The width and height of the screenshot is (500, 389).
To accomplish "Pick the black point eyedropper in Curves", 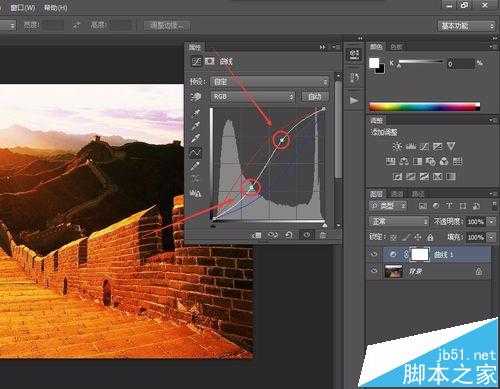I will click(x=196, y=112).
